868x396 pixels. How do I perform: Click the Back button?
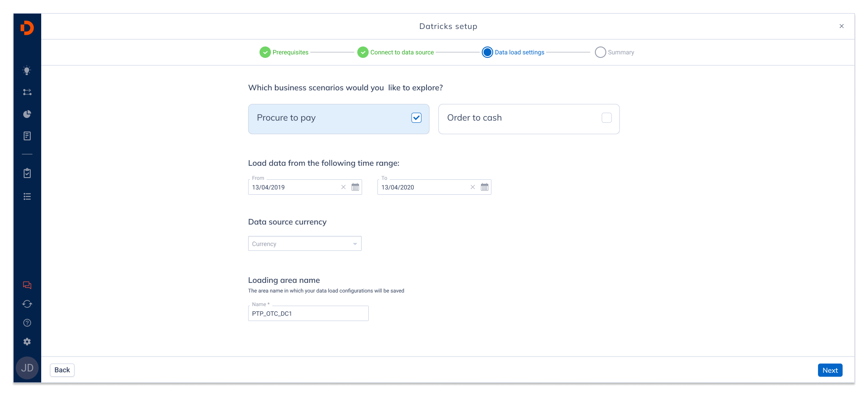click(62, 370)
